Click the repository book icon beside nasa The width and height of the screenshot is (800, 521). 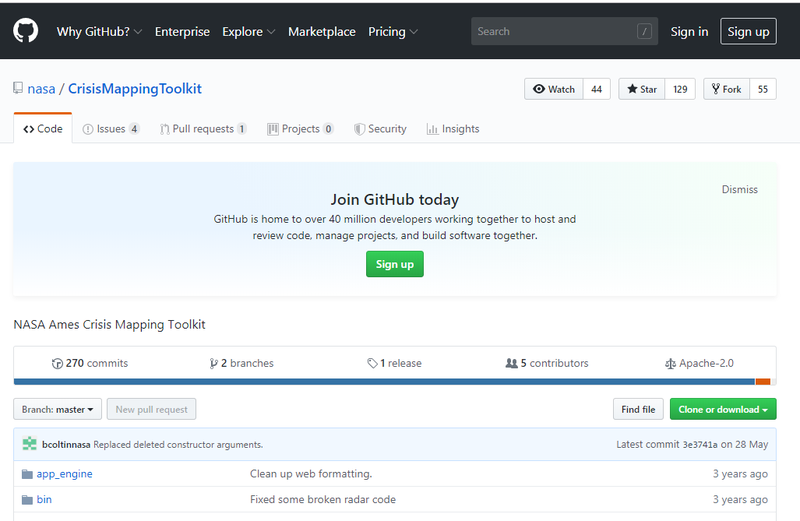click(18, 89)
